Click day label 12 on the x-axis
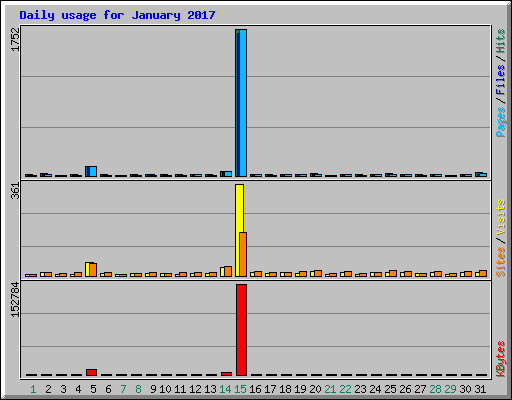Screen dimensions: 512x400 (195, 389)
